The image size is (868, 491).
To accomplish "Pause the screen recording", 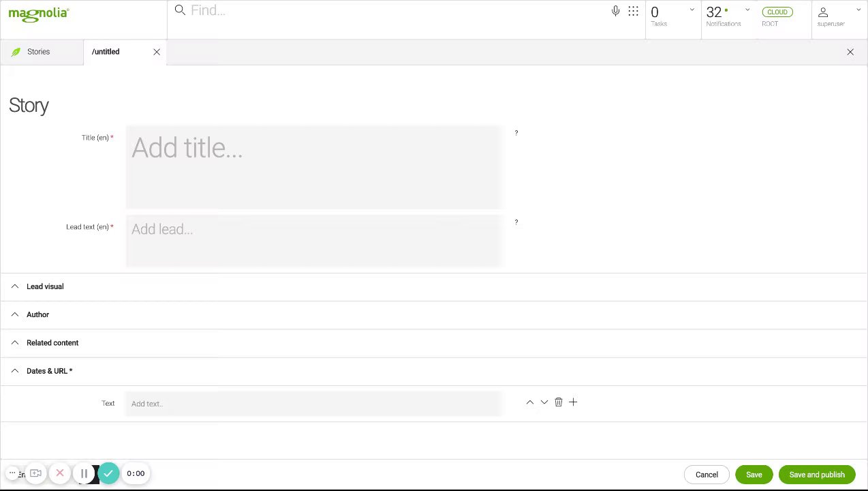I will click(84, 473).
